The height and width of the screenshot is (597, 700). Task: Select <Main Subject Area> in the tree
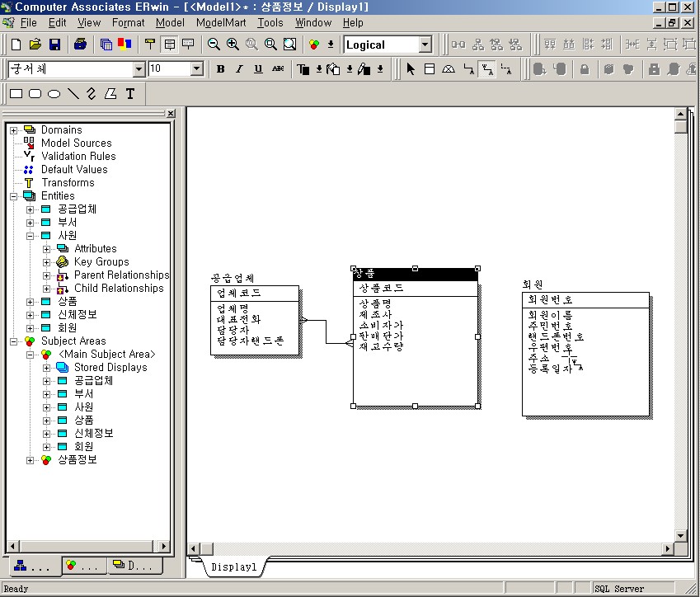point(107,355)
